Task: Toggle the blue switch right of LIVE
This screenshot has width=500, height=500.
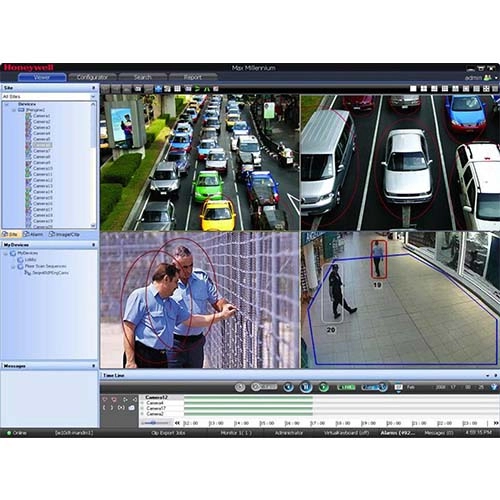Action: tap(374, 387)
